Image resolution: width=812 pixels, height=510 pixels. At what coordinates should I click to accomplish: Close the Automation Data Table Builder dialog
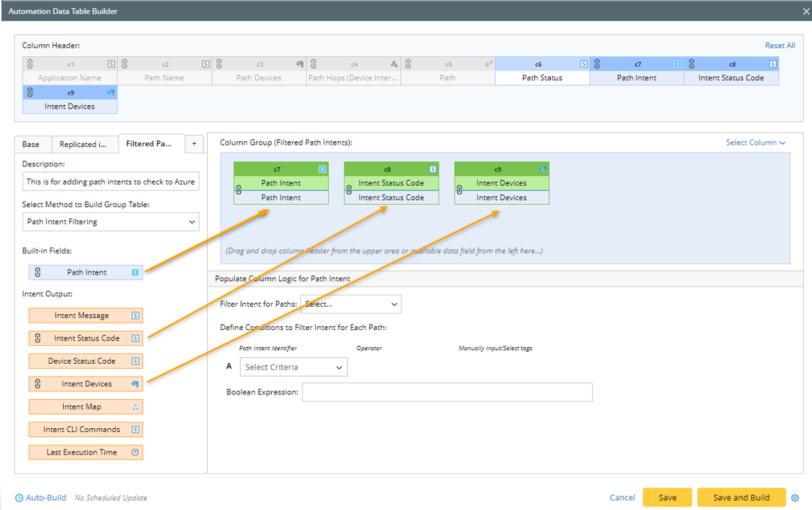799,11
